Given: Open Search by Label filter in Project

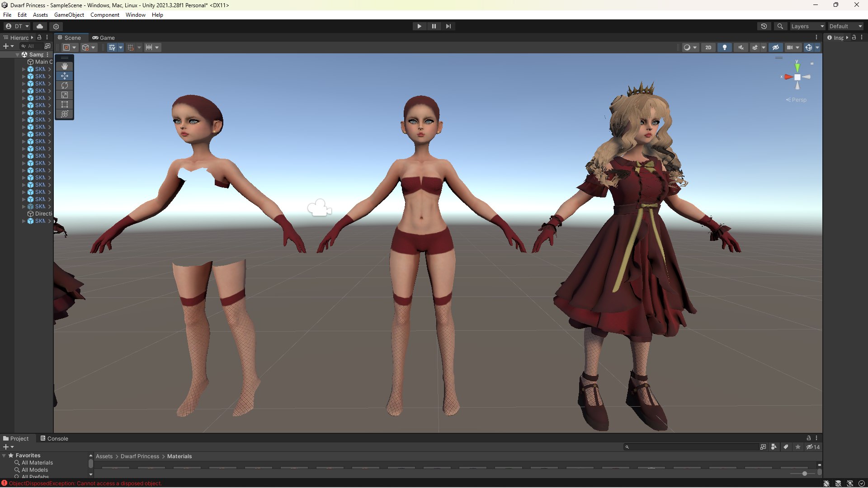Looking at the screenshot, I should coord(786,447).
